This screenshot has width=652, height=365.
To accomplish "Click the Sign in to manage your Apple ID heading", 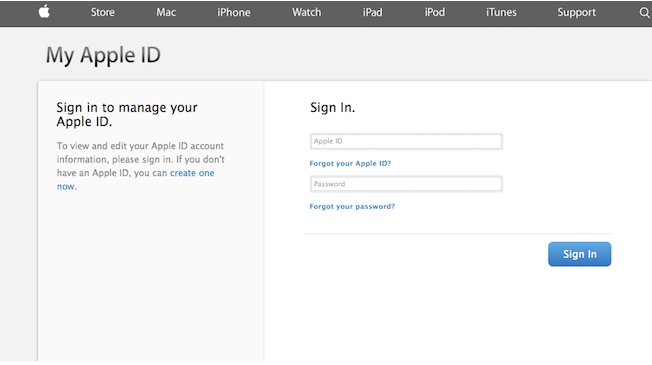I will click(x=127, y=114).
